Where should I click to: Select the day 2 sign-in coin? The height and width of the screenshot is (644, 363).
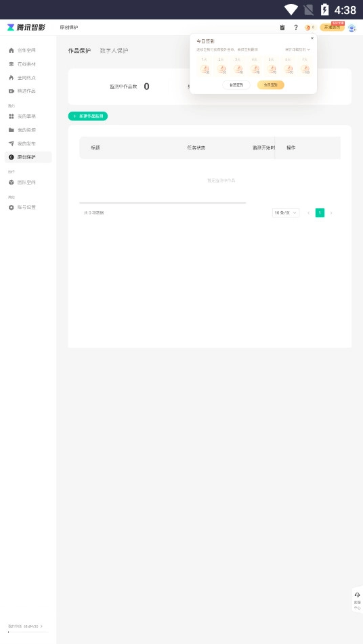(x=221, y=68)
